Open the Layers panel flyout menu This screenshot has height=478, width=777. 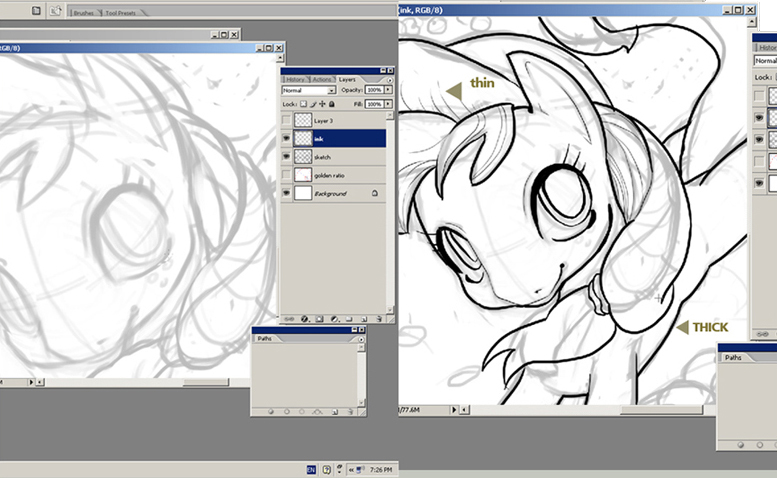point(389,80)
